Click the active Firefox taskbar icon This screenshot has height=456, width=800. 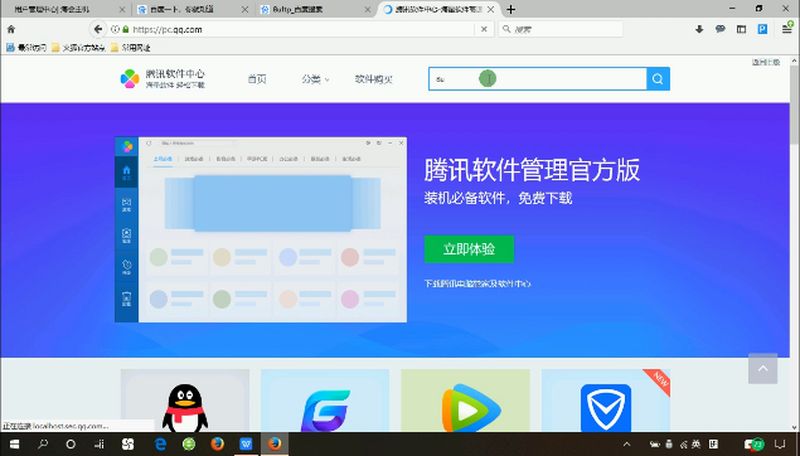coord(274,444)
